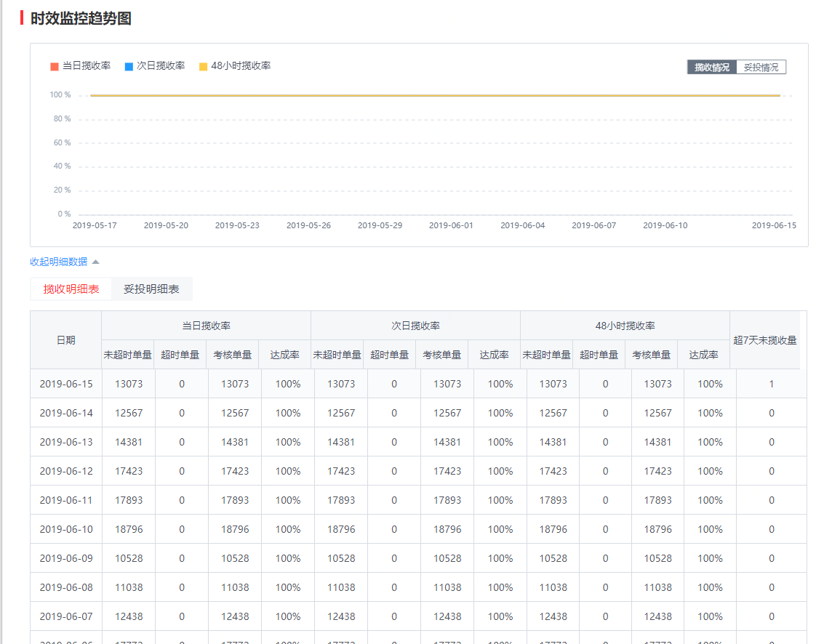Click the 次日揽收率 group header
The height and width of the screenshot is (644, 816).
click(415, 326)
